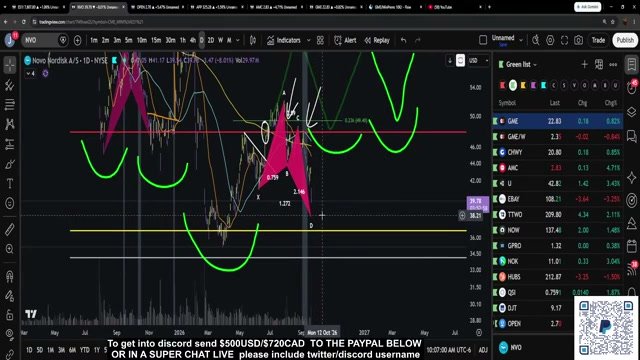Switch to the 15m timeframe

[x=156, y=40]
